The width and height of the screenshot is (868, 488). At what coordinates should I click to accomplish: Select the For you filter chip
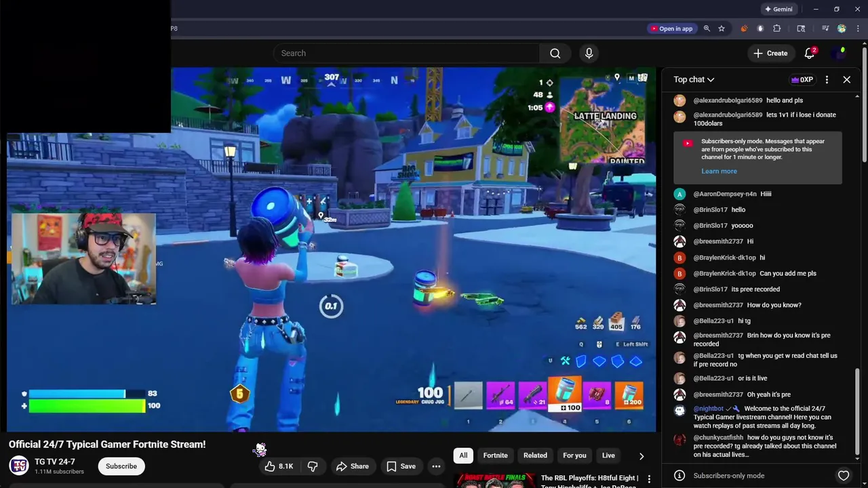(574, 455)
